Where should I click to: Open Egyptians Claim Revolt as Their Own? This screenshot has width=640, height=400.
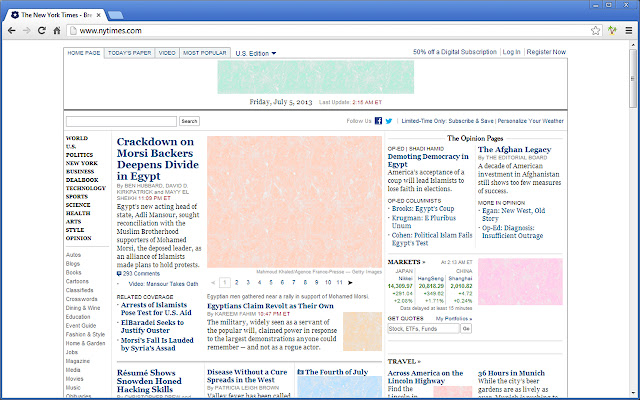tap(270, 306)
